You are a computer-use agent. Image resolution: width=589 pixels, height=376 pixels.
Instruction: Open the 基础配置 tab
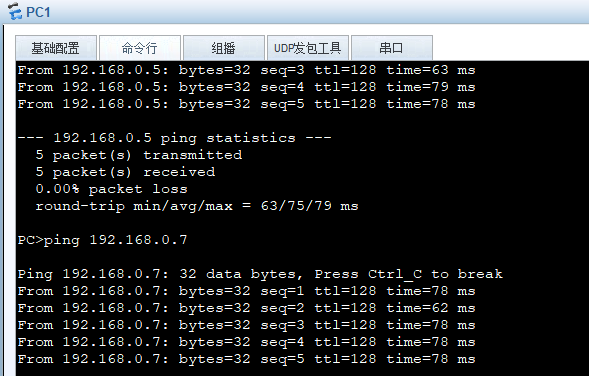tap(56, 48)
